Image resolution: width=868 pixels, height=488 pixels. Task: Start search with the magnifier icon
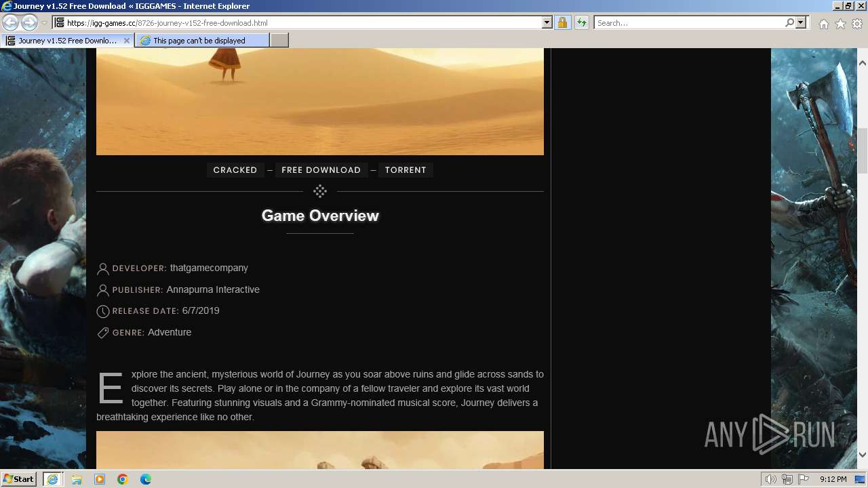coord(789,22)
